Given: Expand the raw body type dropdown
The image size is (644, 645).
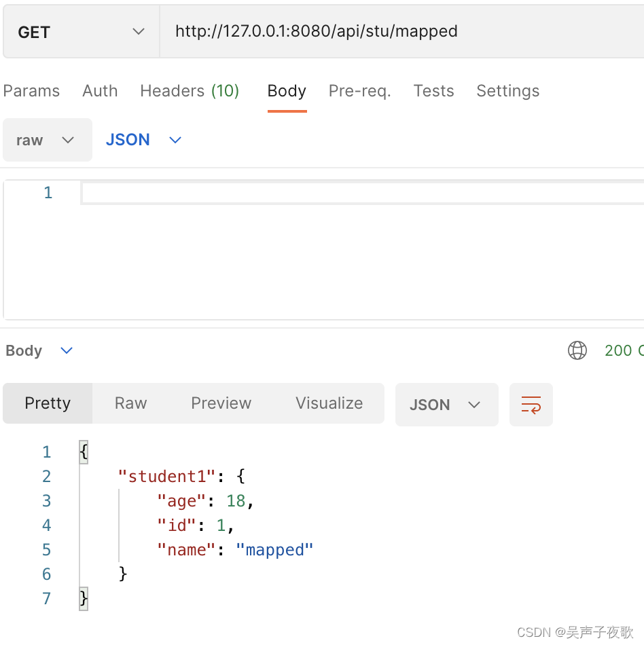Looking at the screenshot, I should [x=48, y=140].
